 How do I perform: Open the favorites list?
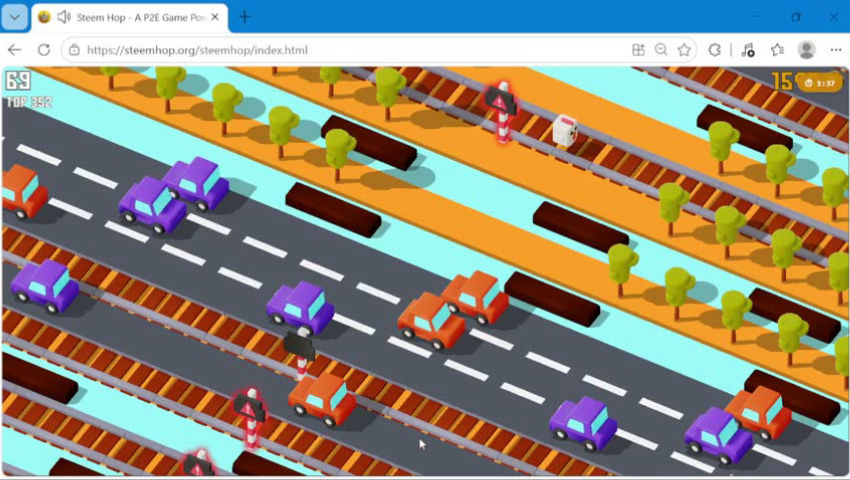[x=777, y=50]
